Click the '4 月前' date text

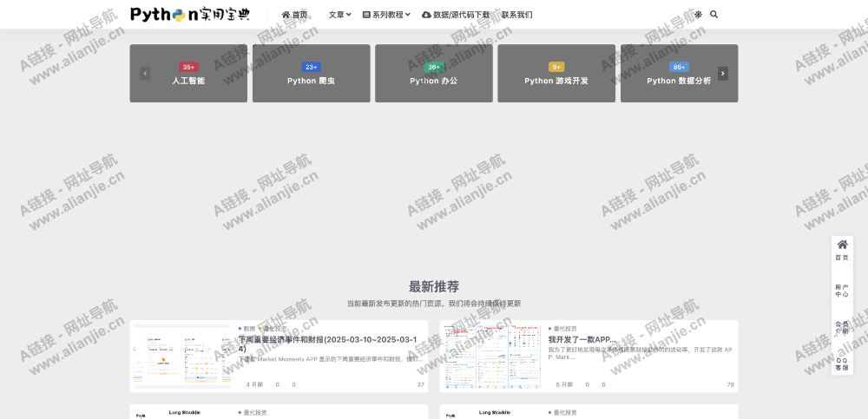[x=254, y=384]
